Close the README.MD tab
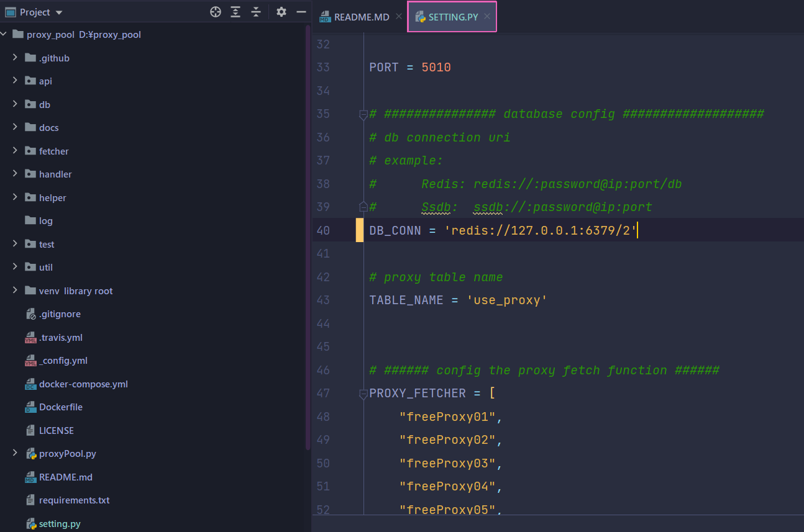Viewport: 804px width, 532px height. 399,17
